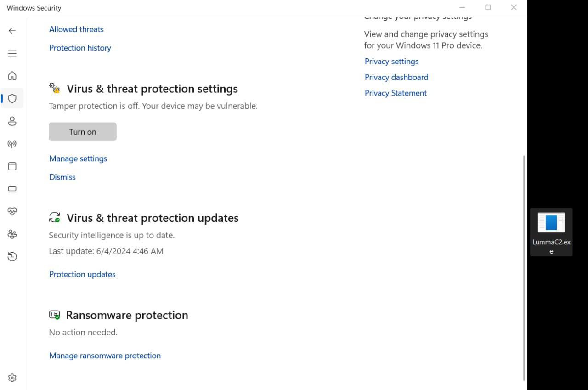Image resolution: width=588 pixels, height=390 pixels.
Task: Open the Home sidebar icon
Action: (x=12, y=76)
